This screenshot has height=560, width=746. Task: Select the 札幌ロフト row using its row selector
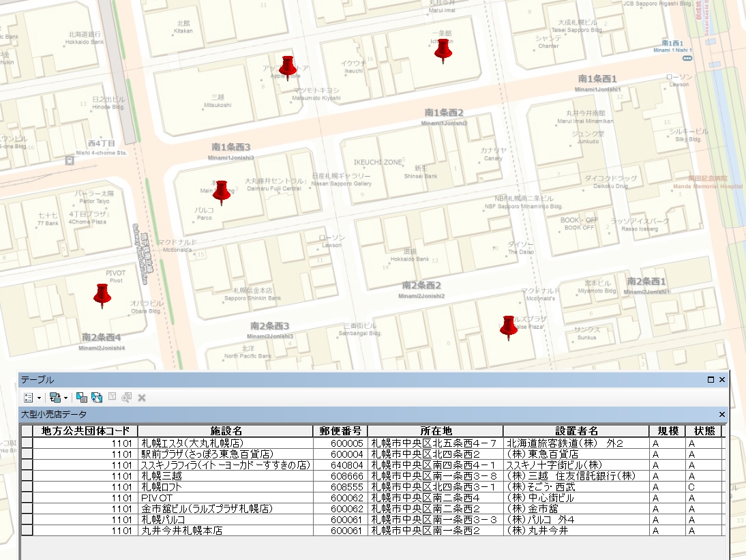pyautogui.click(x=27, y=487)
